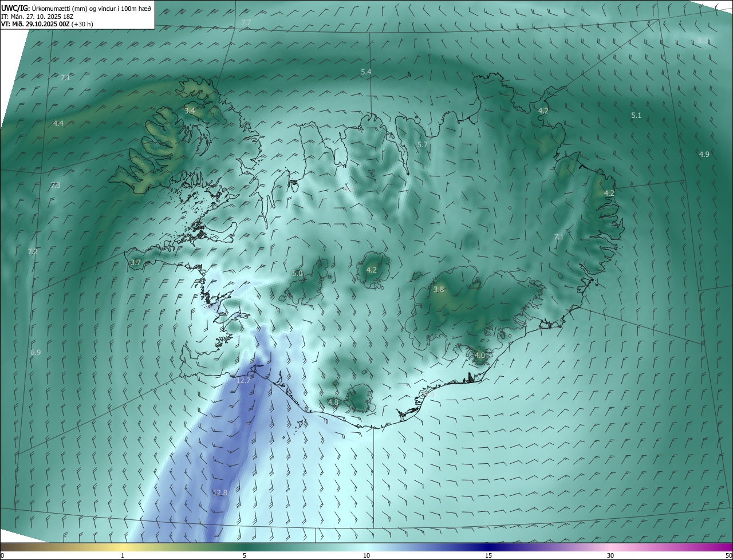Screen dimensions: 733x560
Task: Select the 4.8 value by the south glaciers
Action: click(x=333, y=402)
